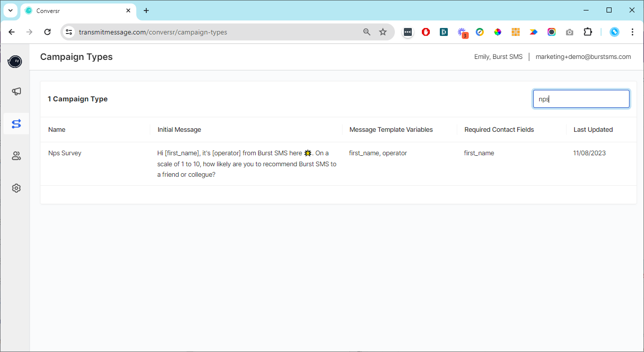The height and width of the screenshot is (352, 644).
Task: Open a new browser tab
Action: click(146, 10)
